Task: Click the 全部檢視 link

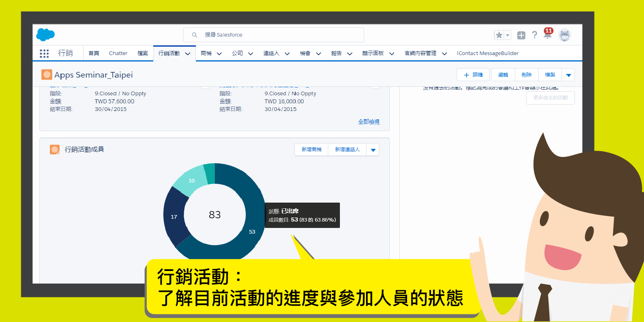Action: [x=368, y=122]
